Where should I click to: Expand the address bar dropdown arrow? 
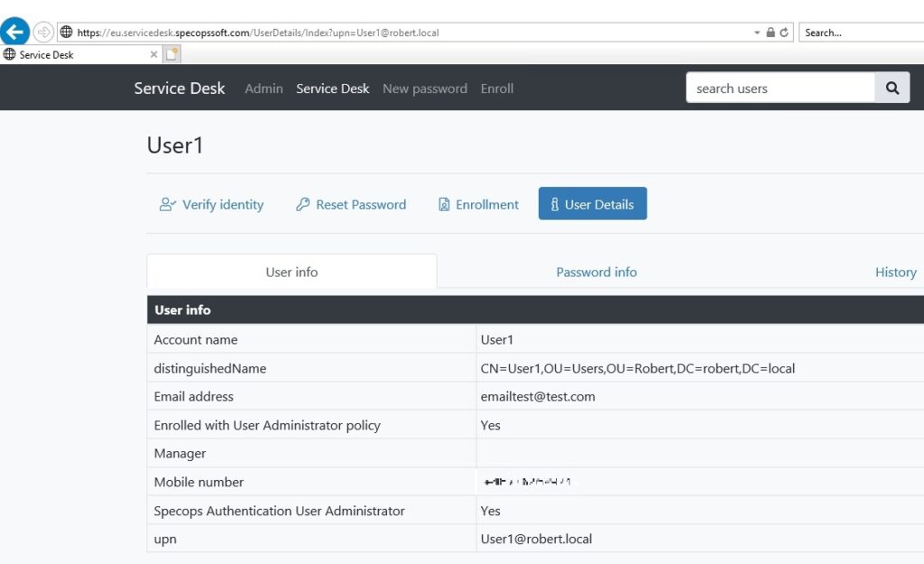pyautogui.click(x=757, y=33)
